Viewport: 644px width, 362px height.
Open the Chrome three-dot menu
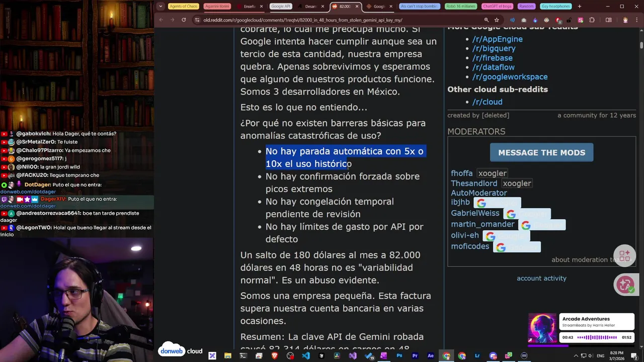click(636, 20)
